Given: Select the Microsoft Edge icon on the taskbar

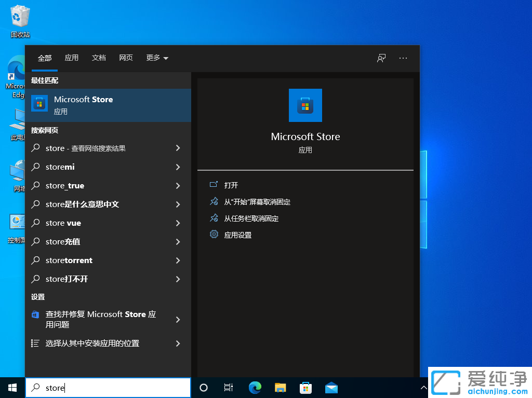Looking at the screenshot, I should [x=255, y=388].
